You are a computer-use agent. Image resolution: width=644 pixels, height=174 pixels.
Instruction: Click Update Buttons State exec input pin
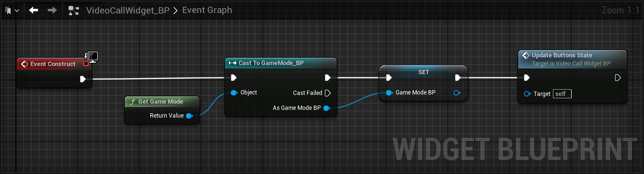pos(527,78)
